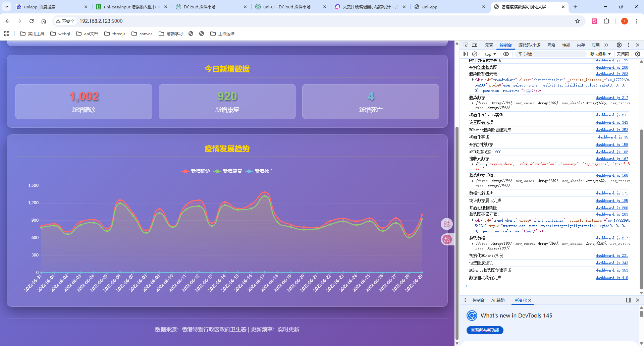644x346 pixels.
Task: Open the console settings gear icon
Action: coord(638,54)
